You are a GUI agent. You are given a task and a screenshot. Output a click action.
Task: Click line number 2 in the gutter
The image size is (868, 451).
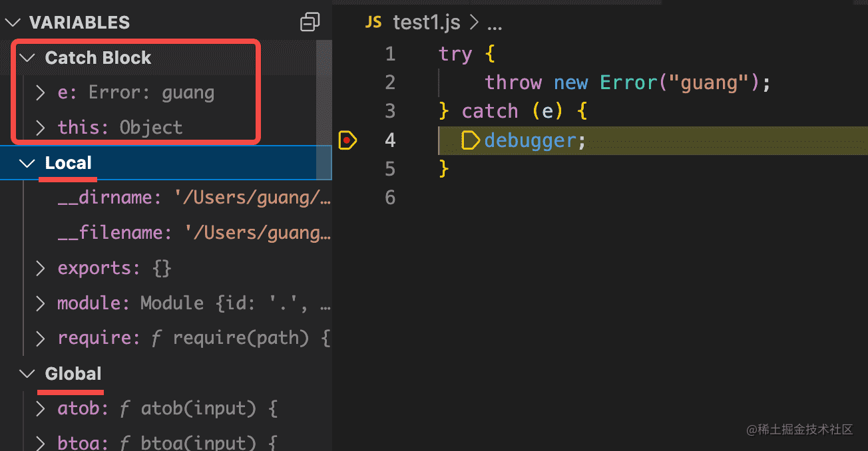389,82
